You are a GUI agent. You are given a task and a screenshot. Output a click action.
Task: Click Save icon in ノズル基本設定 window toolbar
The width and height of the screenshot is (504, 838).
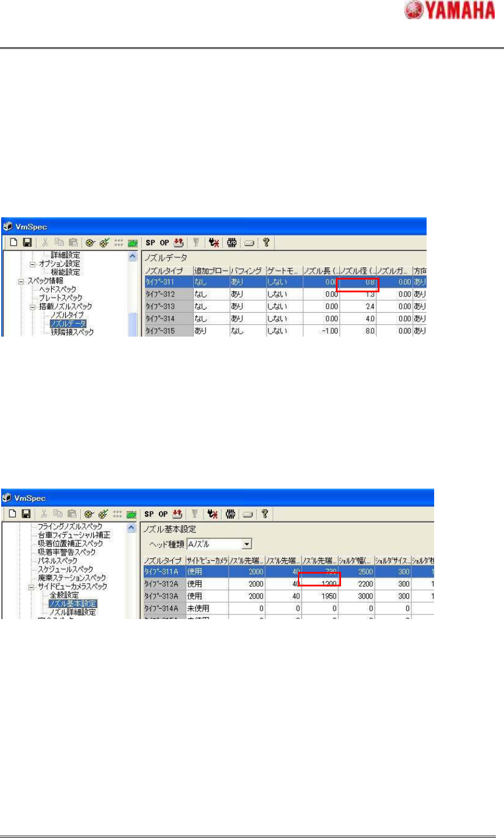coord(26,514)
